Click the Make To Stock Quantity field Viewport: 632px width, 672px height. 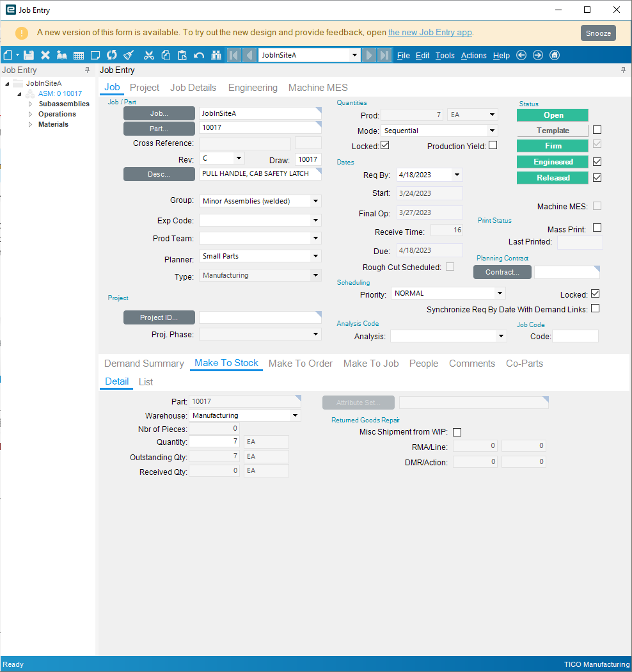(x=214, y=442)
